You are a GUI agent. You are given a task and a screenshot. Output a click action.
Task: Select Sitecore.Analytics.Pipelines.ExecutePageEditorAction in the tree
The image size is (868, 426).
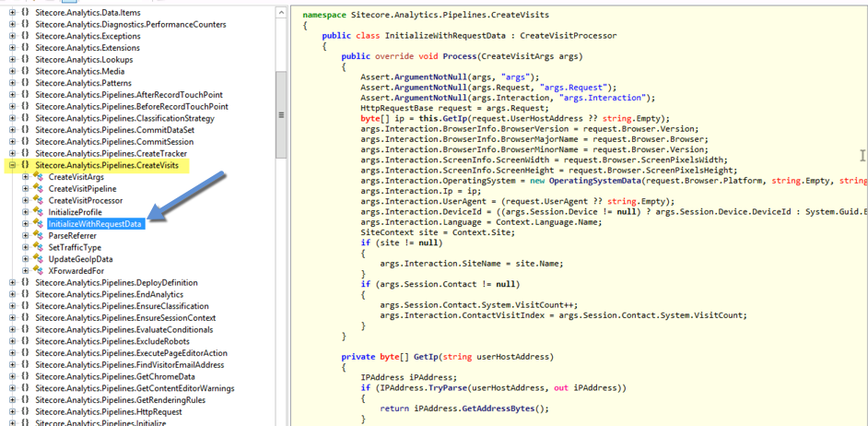(x=131, y=353)
